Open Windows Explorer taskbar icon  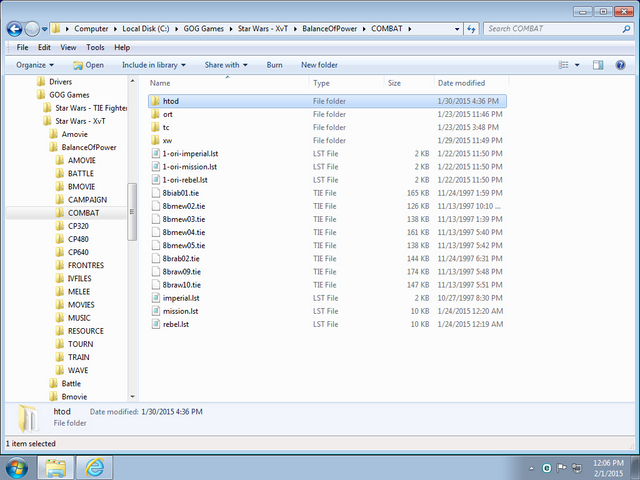click(56, 468)
